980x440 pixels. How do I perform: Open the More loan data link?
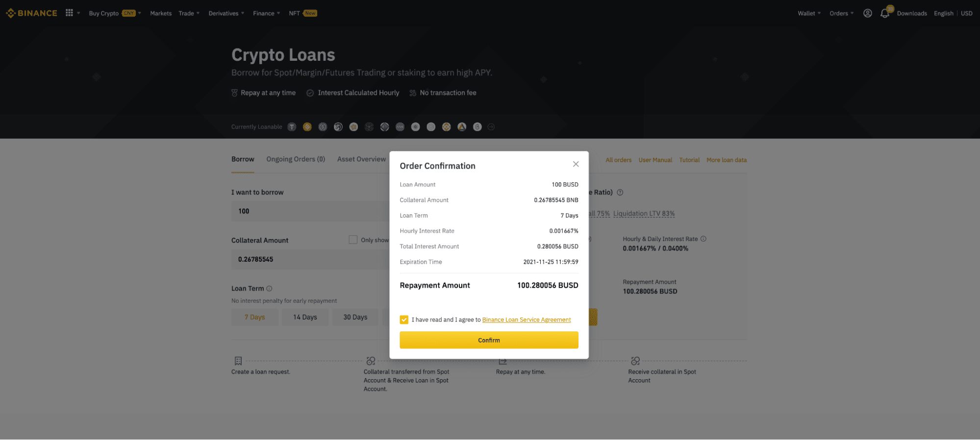[727, 160]
